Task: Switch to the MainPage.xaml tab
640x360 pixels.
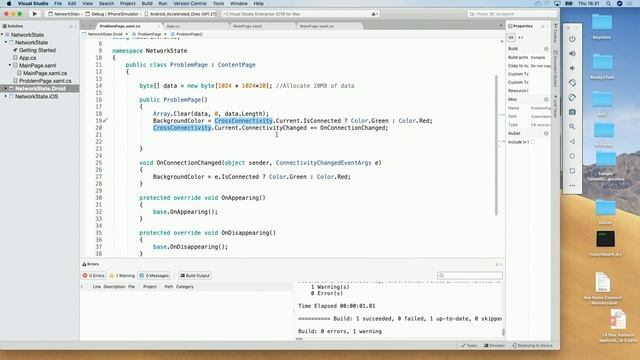Action: point(247,26)
